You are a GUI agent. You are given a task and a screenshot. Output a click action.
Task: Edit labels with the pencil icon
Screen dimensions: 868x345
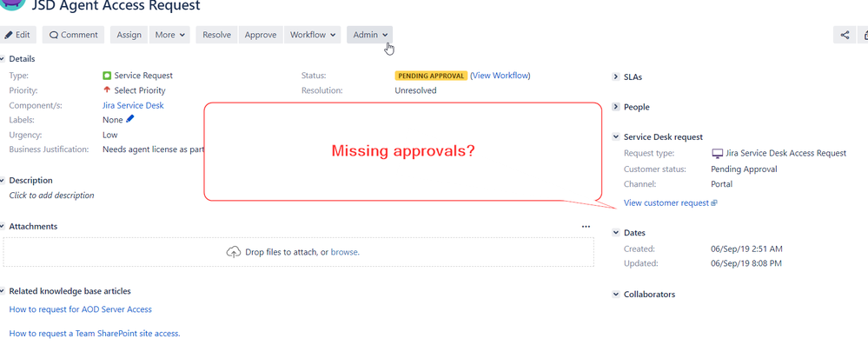tap(130, 119)
